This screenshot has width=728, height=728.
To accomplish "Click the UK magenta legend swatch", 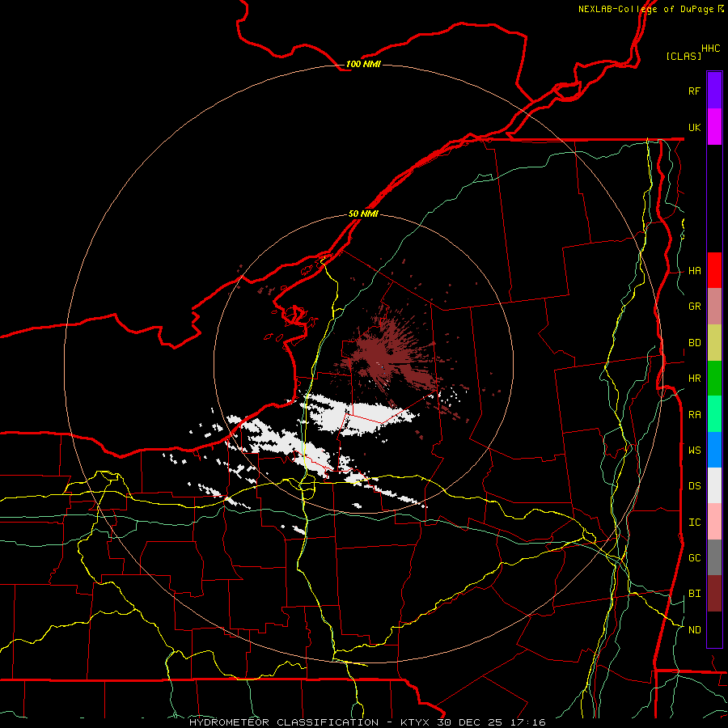I will (714, 127).
